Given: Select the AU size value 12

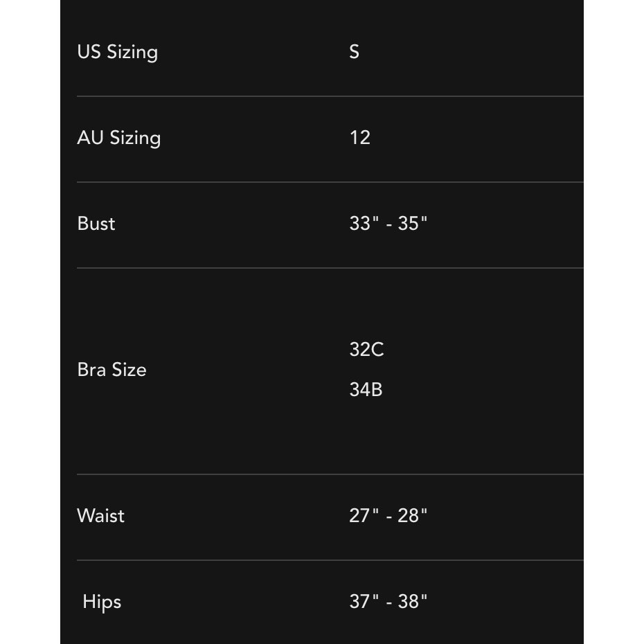Looking at the screenshot, I should (x=360, y=138).
